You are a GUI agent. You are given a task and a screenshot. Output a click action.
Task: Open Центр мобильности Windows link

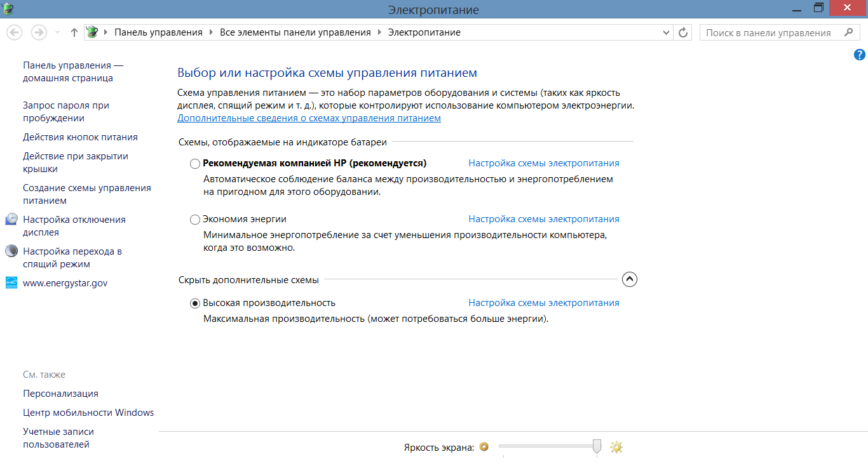pos(88,413)
